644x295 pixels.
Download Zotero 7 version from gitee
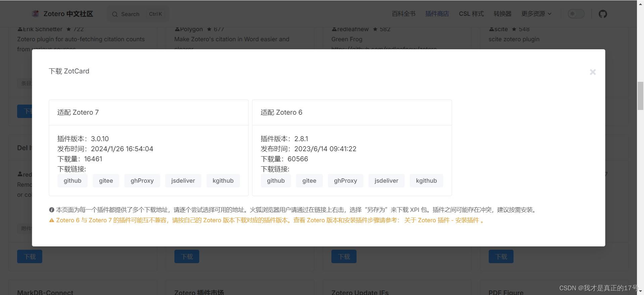click(106, 181)
